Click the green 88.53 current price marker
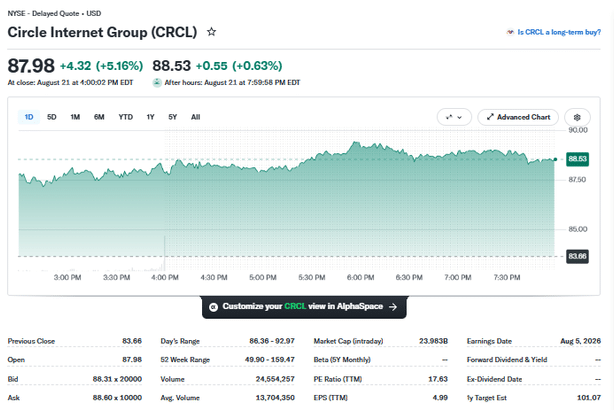 click(x=577, y=159)
